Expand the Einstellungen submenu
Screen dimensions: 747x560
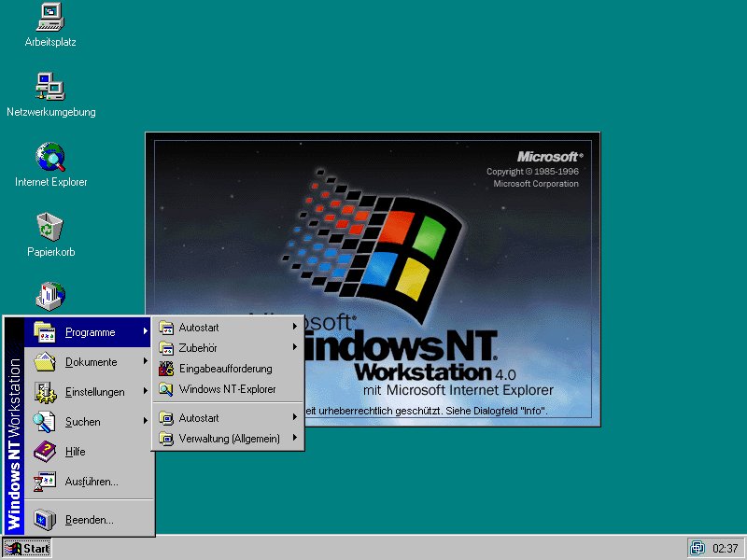pos(93,392)
